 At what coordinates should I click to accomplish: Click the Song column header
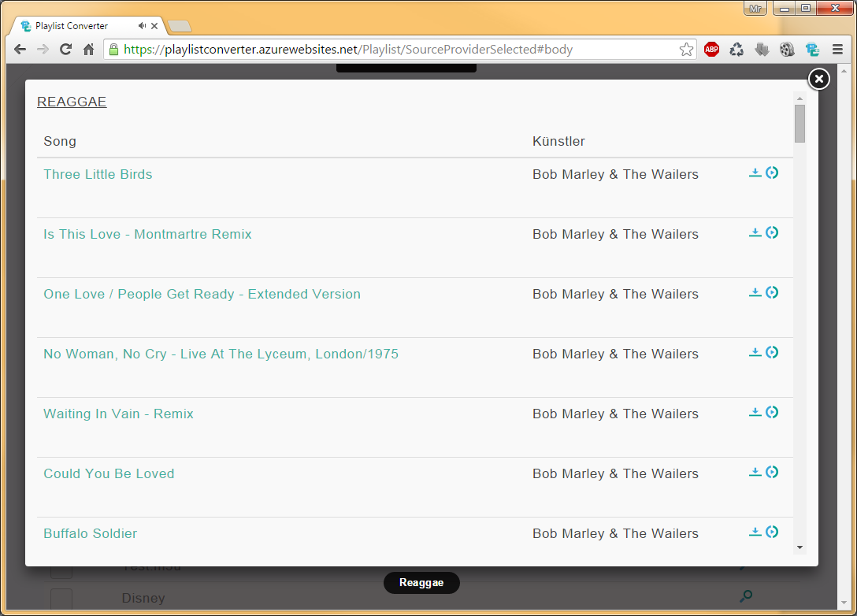60,141
